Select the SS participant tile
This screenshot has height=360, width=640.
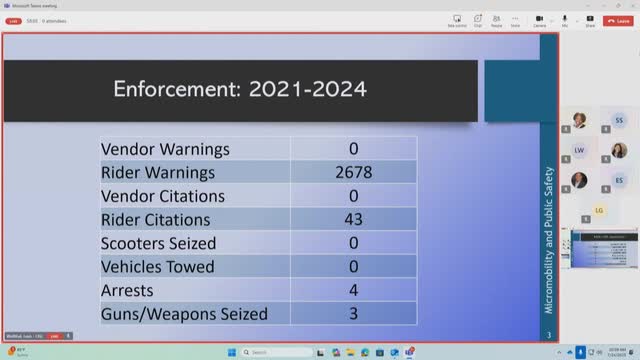[619, 121]
